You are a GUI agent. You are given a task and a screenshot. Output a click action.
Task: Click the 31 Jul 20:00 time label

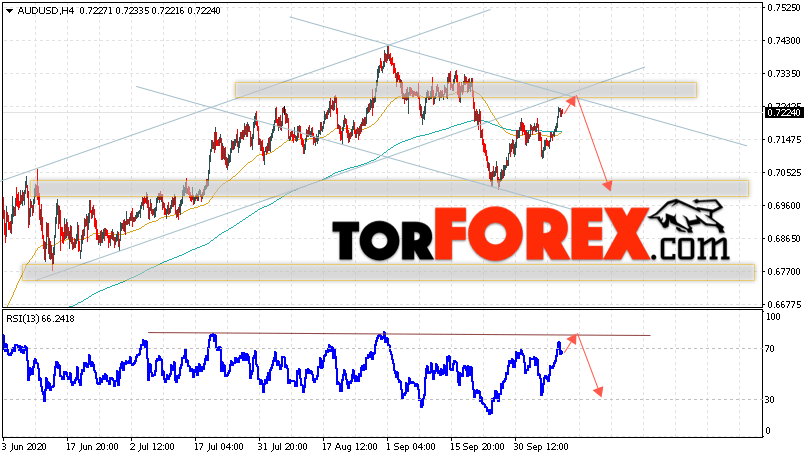[x=283, y=447]
